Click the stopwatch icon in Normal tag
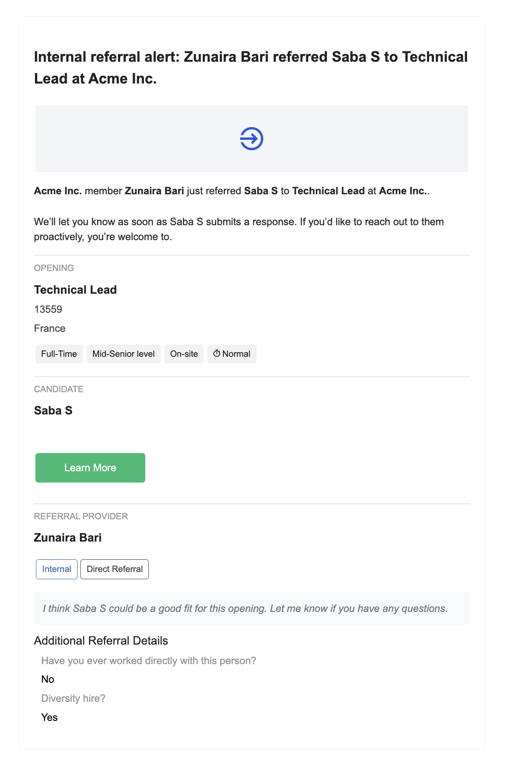This screenshot has height=759, width=532. click(217, 354)
